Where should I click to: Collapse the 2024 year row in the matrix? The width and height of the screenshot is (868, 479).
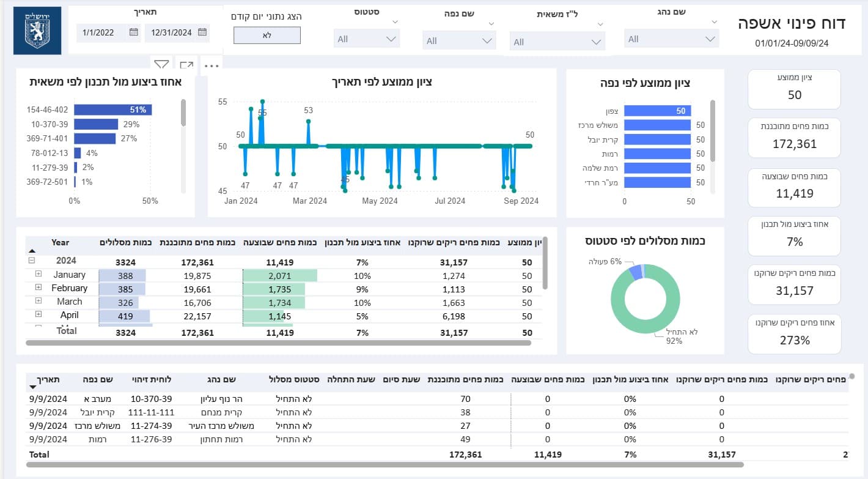[31, 260]
